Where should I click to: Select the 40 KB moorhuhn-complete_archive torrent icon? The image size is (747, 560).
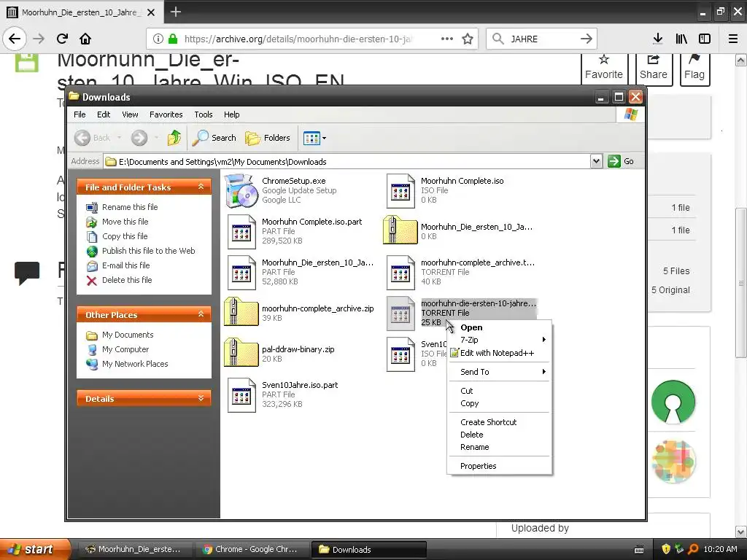click(x=400, y=273)
